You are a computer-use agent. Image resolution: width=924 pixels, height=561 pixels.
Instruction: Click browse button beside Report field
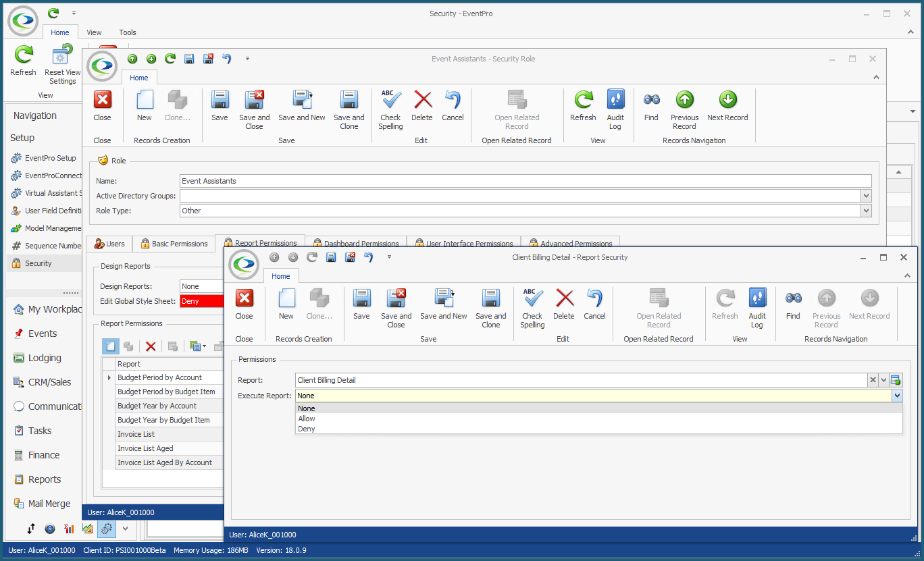(x=896, y=380)
